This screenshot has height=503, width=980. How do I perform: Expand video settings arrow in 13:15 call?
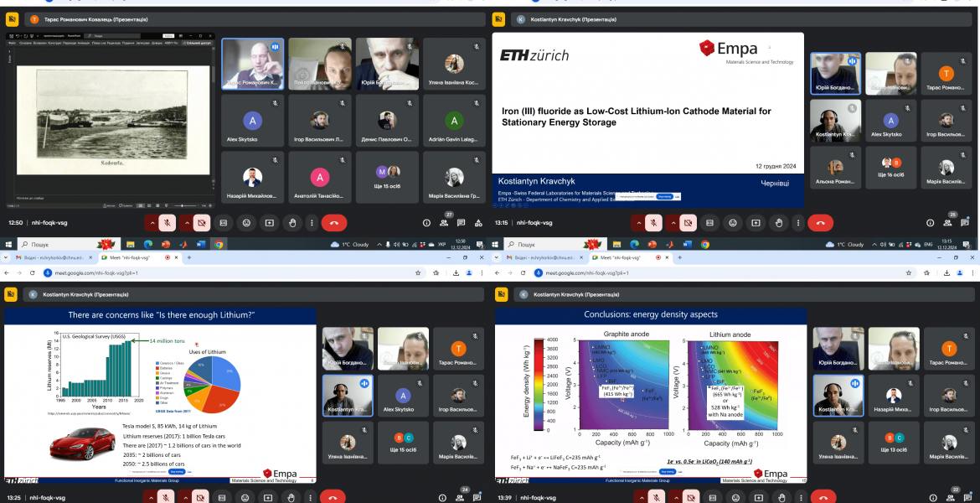[x=673, y=223]
